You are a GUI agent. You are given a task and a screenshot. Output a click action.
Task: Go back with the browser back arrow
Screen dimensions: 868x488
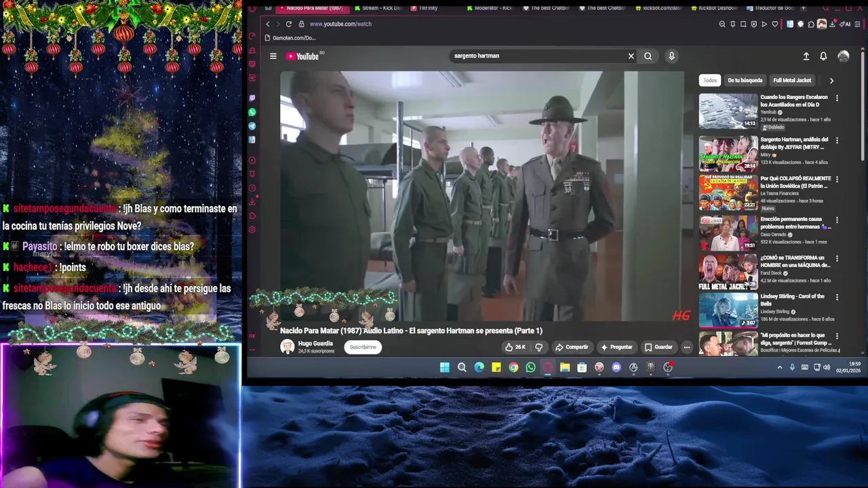(267, 24)
